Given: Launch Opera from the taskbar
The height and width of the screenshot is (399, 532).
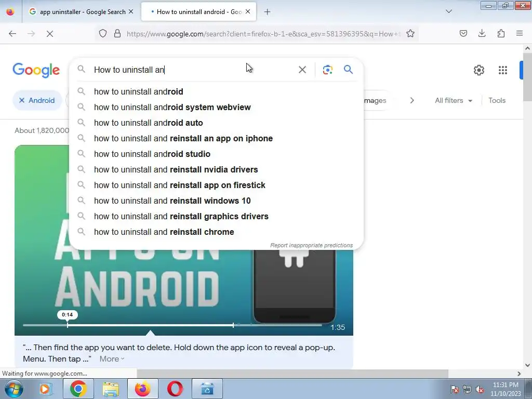Looking at the screenshot, I should (175, 389).
